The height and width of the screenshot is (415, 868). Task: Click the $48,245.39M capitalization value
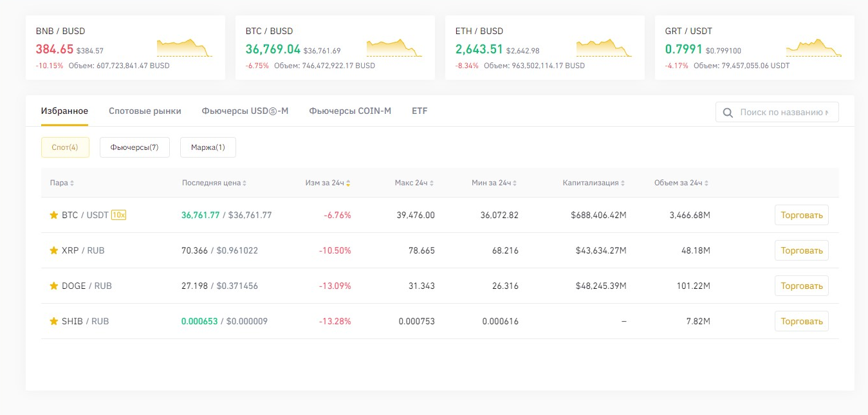[x=601, y=286]
